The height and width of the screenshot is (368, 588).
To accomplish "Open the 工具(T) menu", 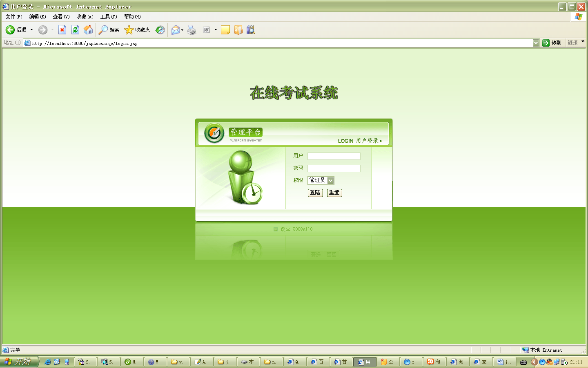I will point(109,17).
